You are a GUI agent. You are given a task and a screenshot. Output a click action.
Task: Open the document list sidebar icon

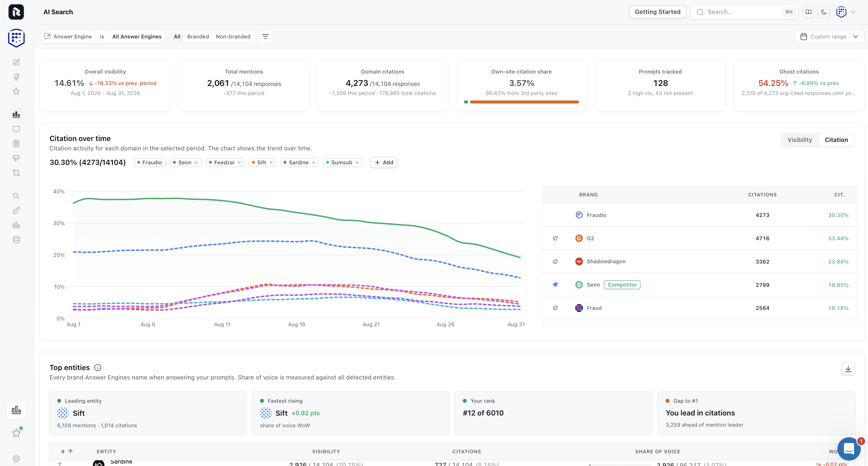[x=16, y=144]
